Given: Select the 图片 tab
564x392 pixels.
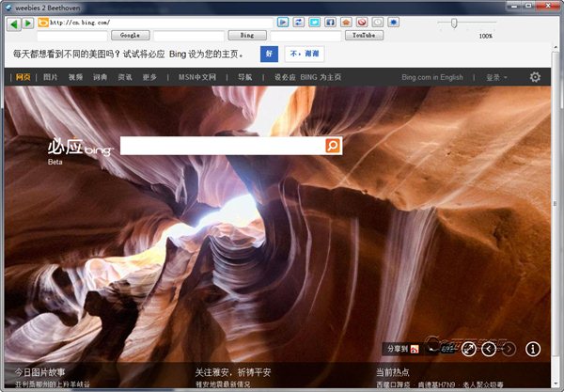Looking at the screenshot, I should point(51,77).
